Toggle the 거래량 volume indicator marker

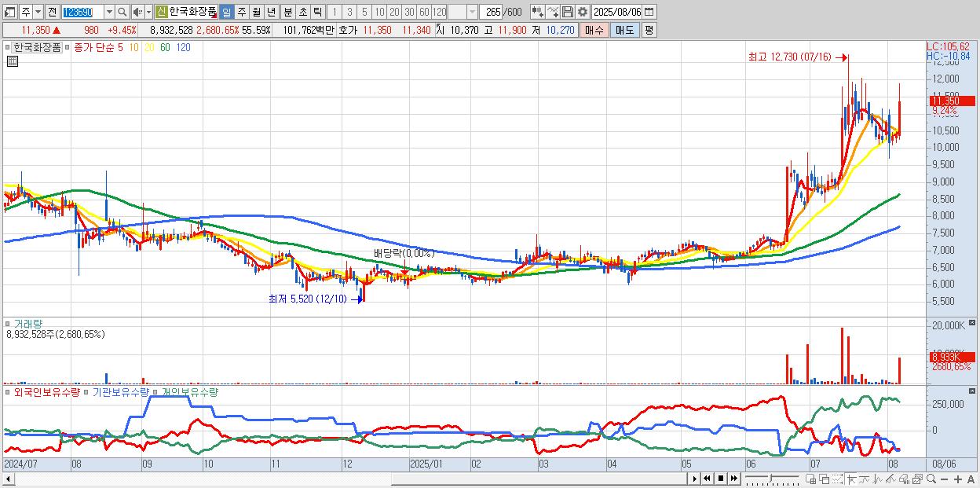click(x=8, y=324)
